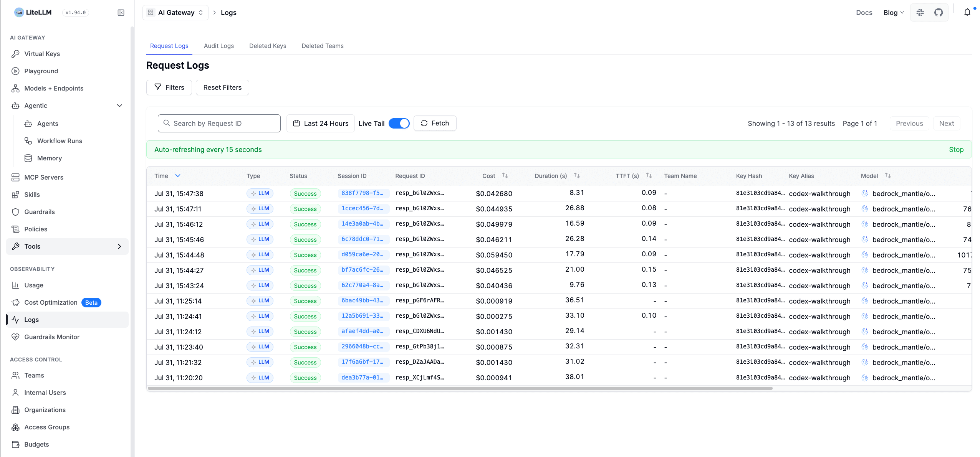The height and width of the screenshot is (457, 980).
Task: Open the Slack community icon
Action: pos(920,13)
